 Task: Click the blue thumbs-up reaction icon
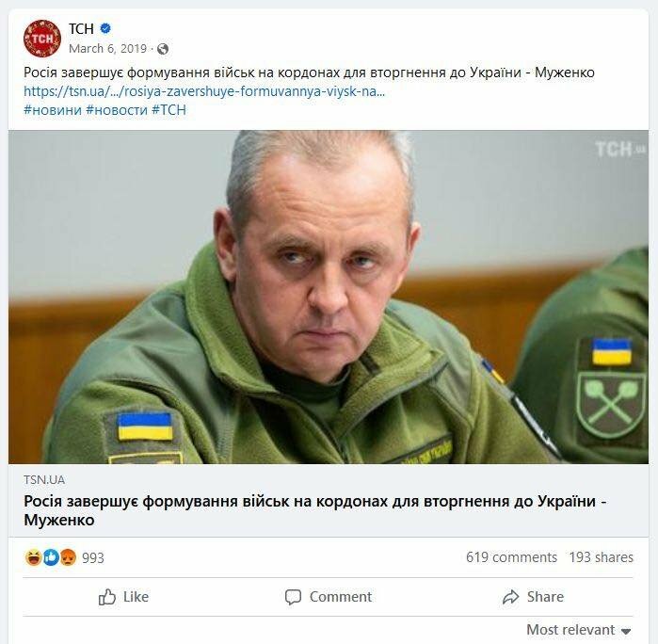click(x=51, y=557)
